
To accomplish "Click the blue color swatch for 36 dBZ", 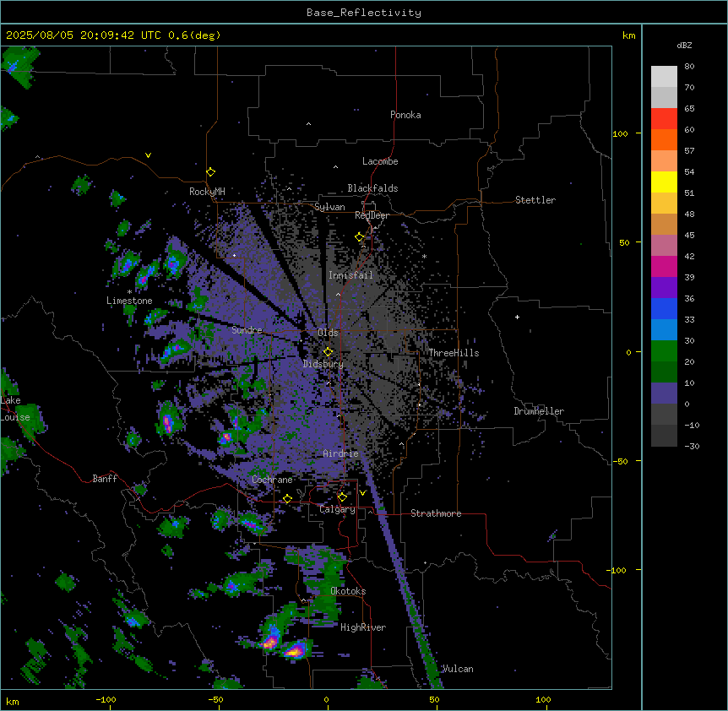I will point(664,308).
